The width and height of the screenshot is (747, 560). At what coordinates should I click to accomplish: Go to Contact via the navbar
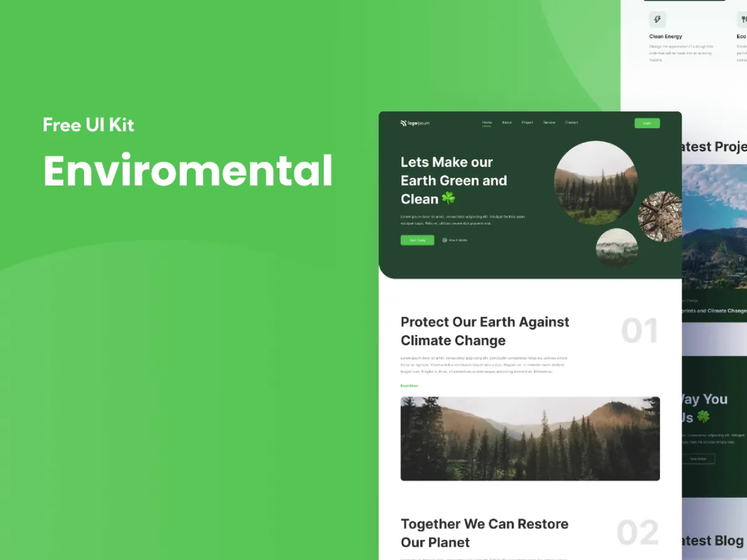coord(571,123)
